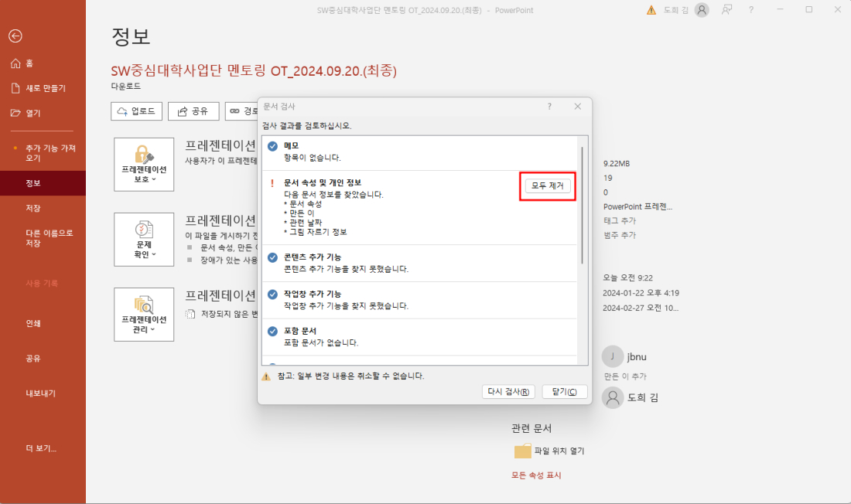Open the folder icon 파일 위치 열기

click(523, 451)
